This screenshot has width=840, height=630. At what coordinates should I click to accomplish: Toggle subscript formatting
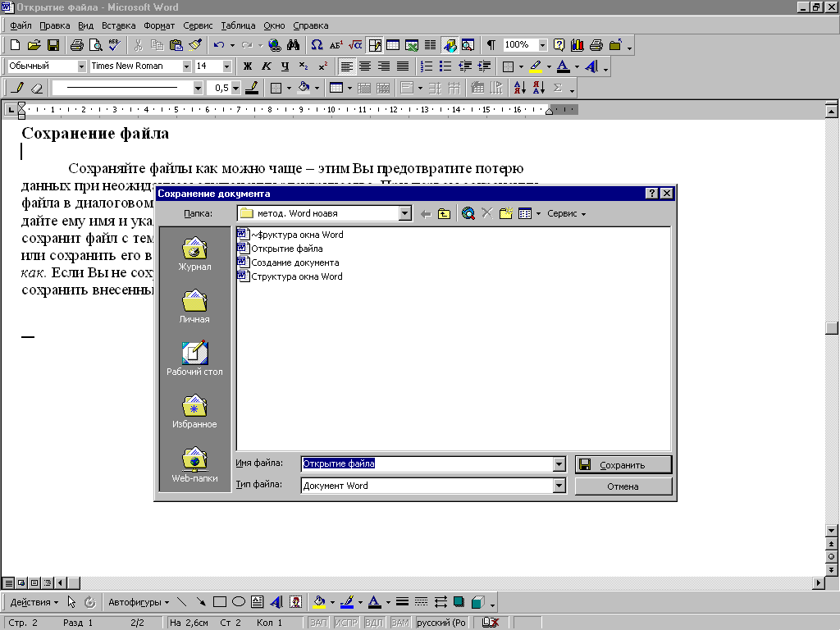pyautogui.click(x=304, y=66)
